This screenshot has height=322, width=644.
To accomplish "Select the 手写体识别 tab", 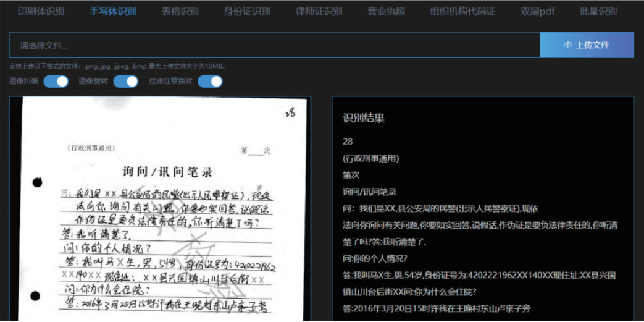I will click(x=113, y=12).
